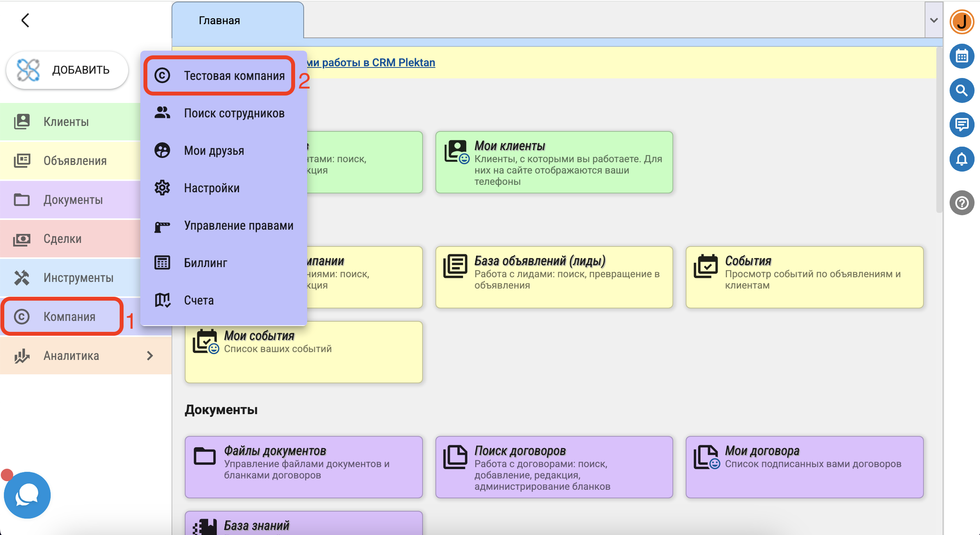This screenshot has height=535, width=980.
Task: Click the vertical scrollbar of main panel
Action: point(939,131)
